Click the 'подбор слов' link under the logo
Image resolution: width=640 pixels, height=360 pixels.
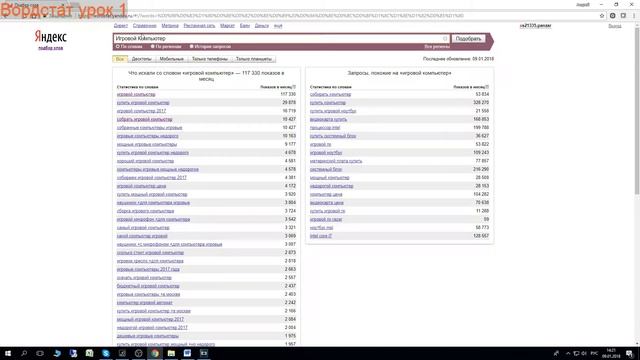click(51, 48)
